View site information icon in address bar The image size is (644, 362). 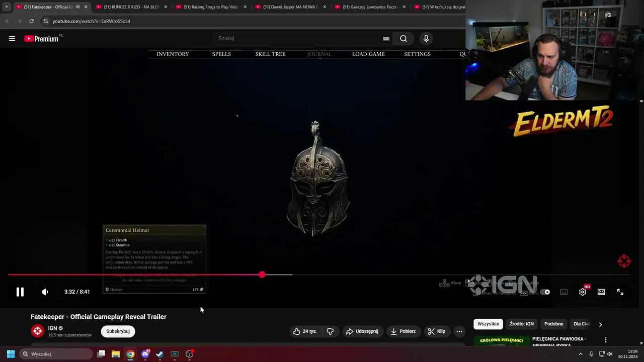click(x=46, y=21)
